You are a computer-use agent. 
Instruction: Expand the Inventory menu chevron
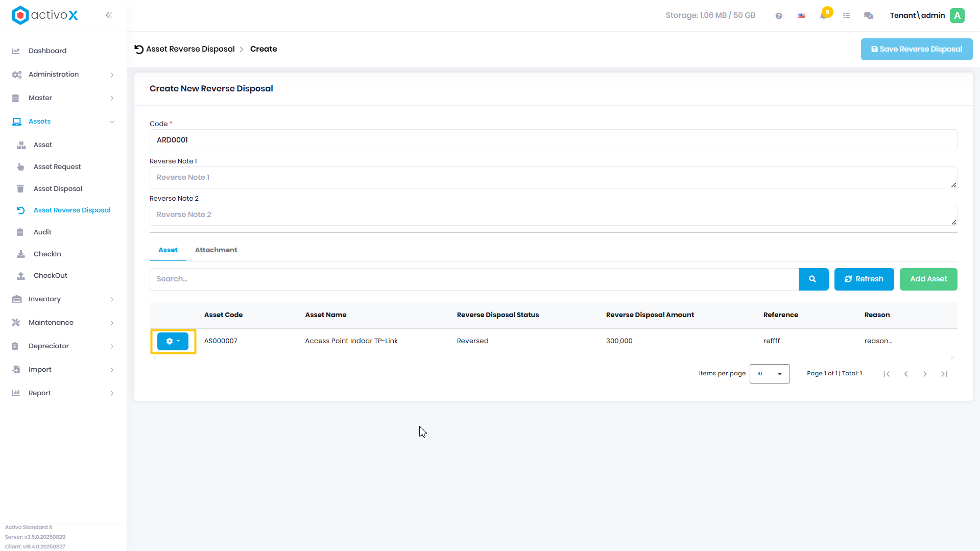[112, 300]
